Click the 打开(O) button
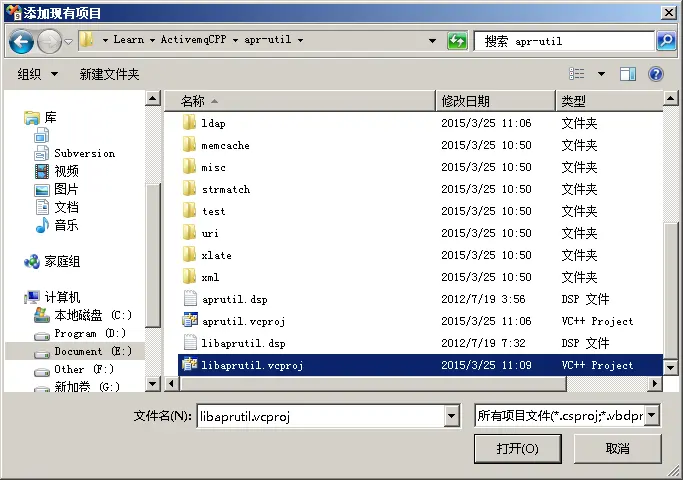 point(517,449)
